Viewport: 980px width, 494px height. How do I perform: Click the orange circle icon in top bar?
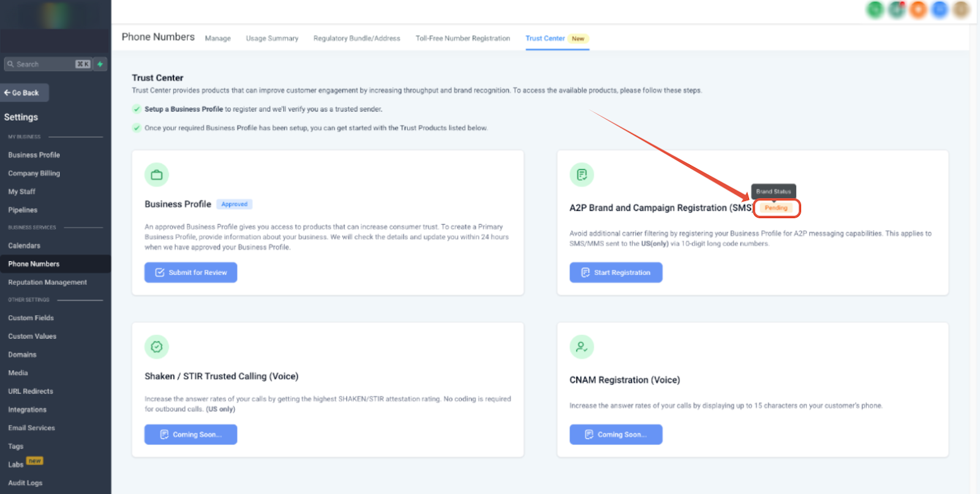(918, 9)
